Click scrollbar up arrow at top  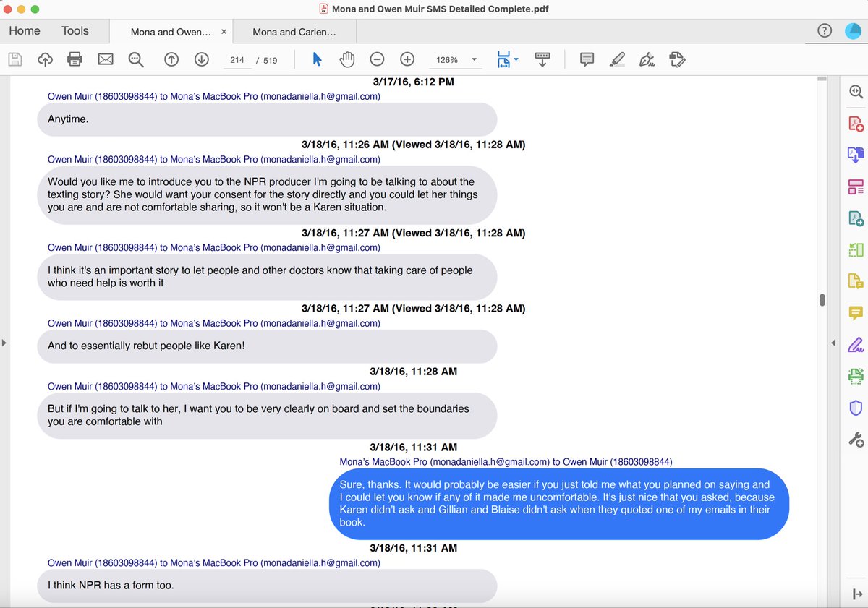[x=822, y=77]
